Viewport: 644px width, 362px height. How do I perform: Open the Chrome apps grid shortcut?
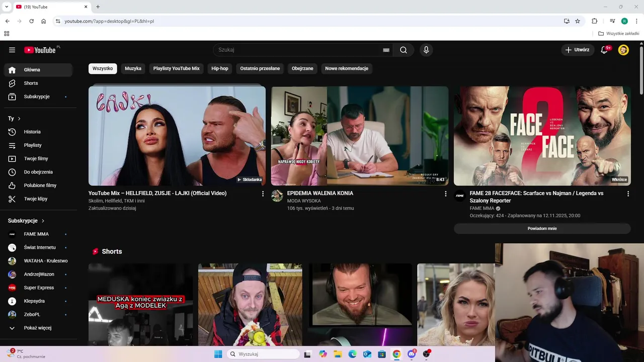7,34
